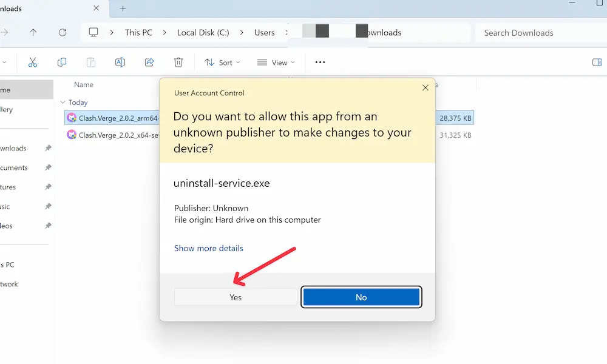Toggle the details pane icon
607x364 pixels.
click(x=597, y=62)
